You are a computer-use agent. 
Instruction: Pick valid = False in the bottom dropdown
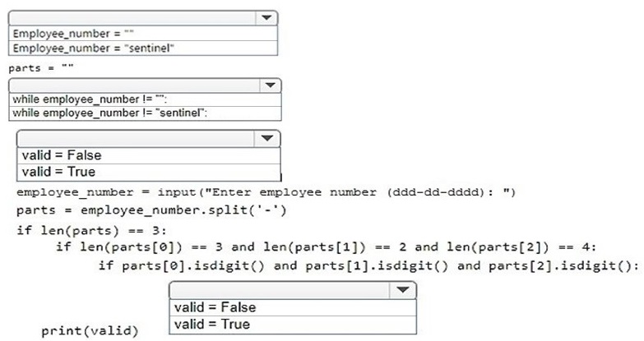tap(215, 307)
